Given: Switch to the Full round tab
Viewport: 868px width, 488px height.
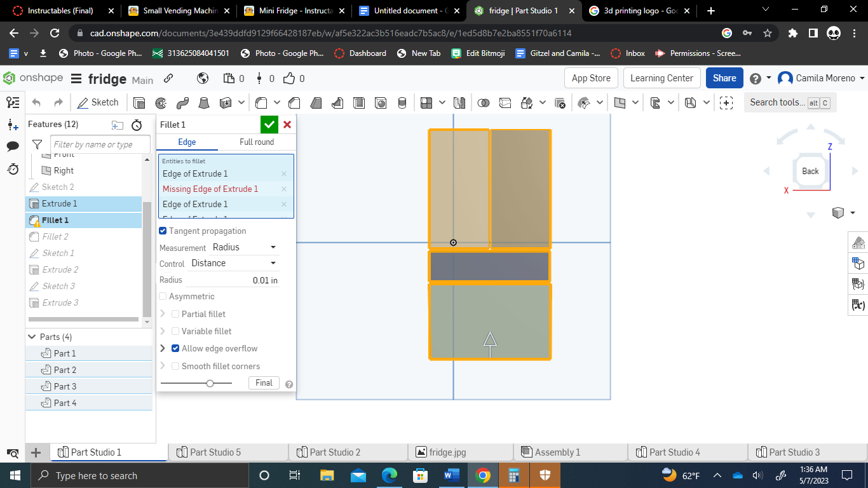Looking at the screenshot, I should coord(257,142).
